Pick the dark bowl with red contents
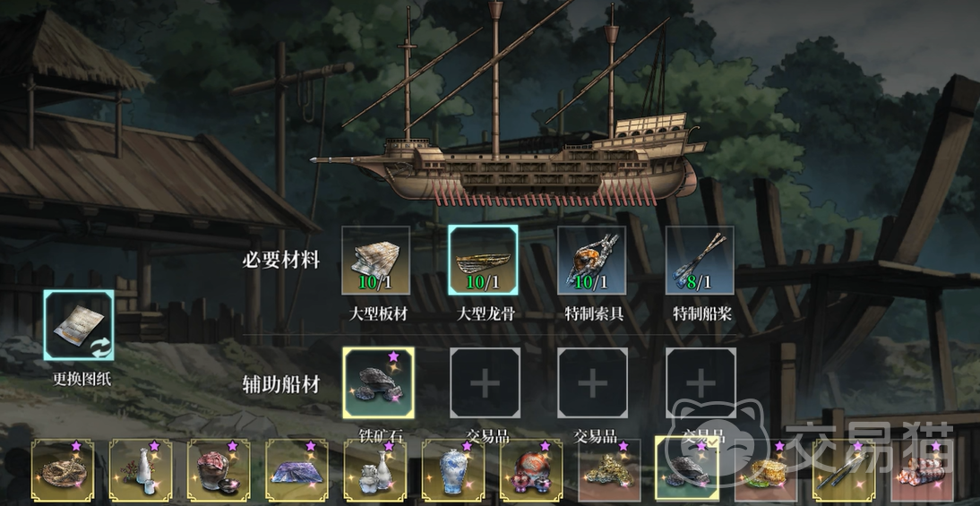 [219, 470]
